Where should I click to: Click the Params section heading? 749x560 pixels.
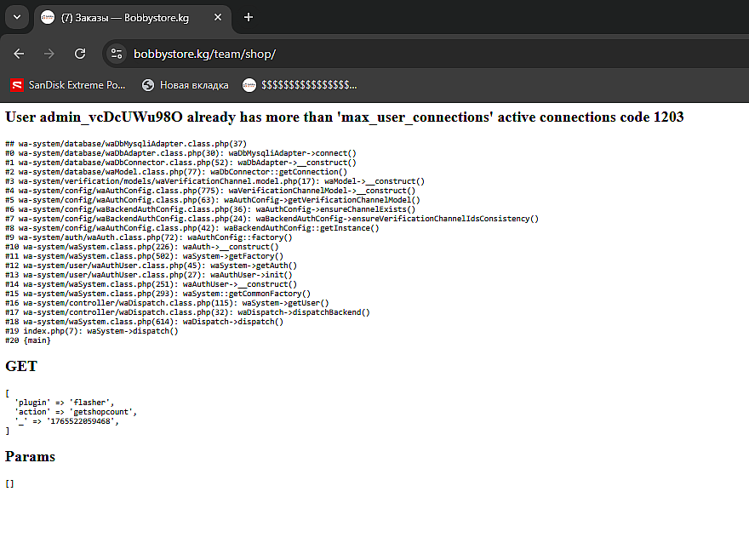[x=30, y=457]
